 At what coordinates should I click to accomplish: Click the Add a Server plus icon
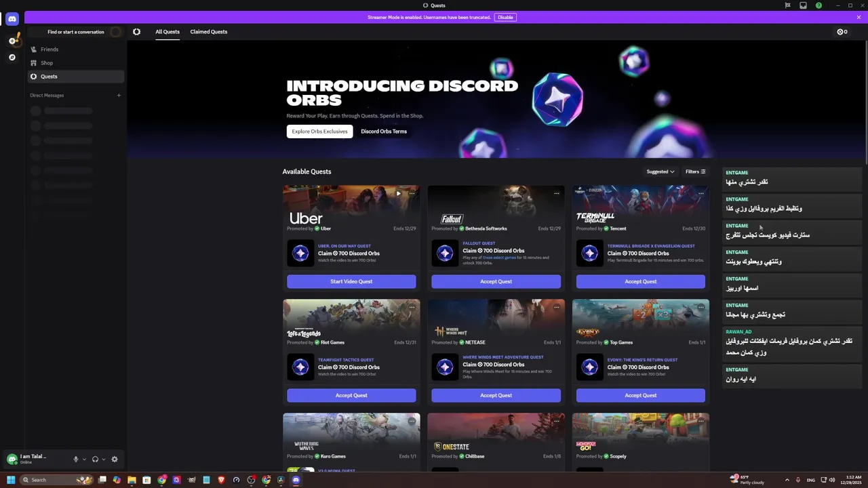[x=12, y=41]
